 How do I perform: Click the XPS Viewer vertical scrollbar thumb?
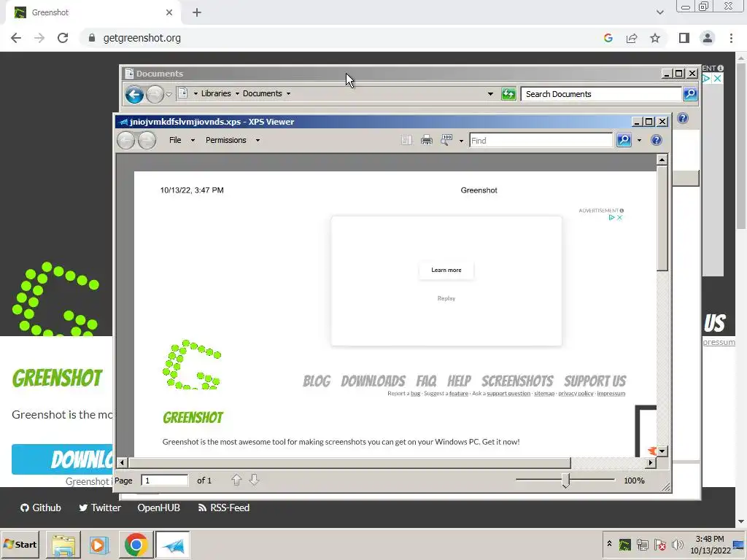[x=662, y=219]
